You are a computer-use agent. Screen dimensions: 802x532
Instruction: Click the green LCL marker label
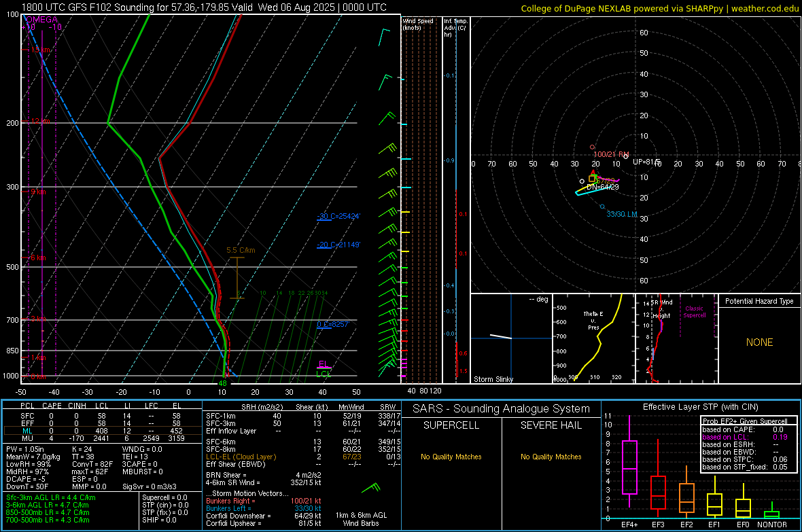pyautogui.click(x=324, y=374)
